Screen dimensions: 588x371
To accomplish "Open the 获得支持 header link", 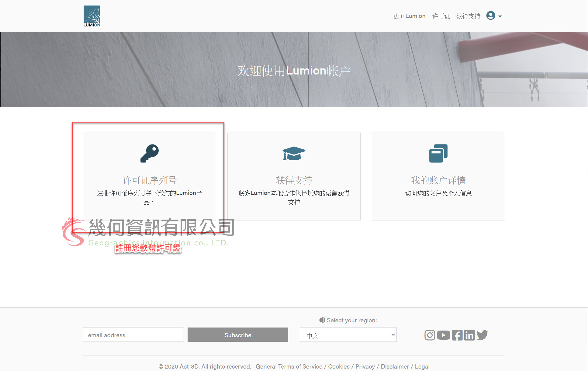I will (x=468, y=16).
